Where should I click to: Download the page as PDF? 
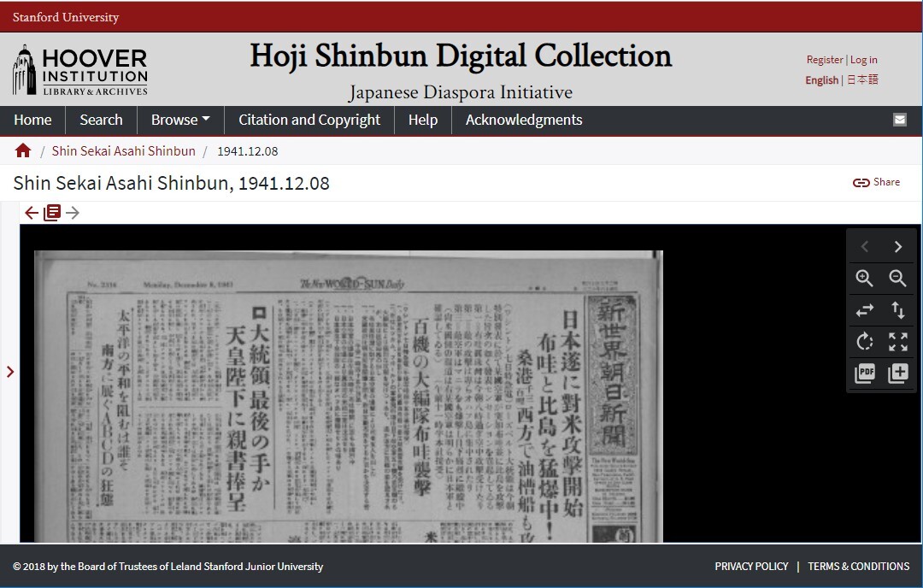[x=864, y=373]
